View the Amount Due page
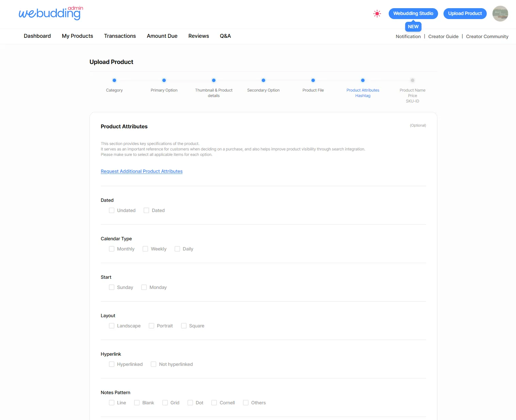The image size is (516, 420). point(162,36)
